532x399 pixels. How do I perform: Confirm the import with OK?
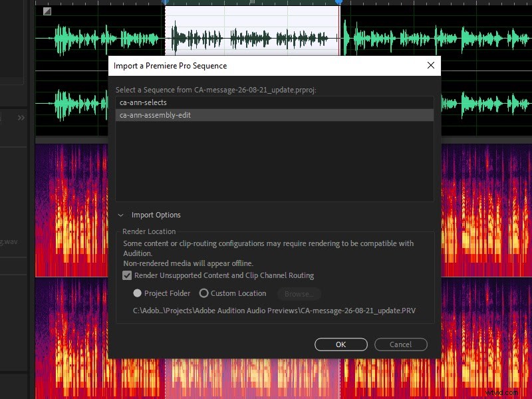(340, 344)
